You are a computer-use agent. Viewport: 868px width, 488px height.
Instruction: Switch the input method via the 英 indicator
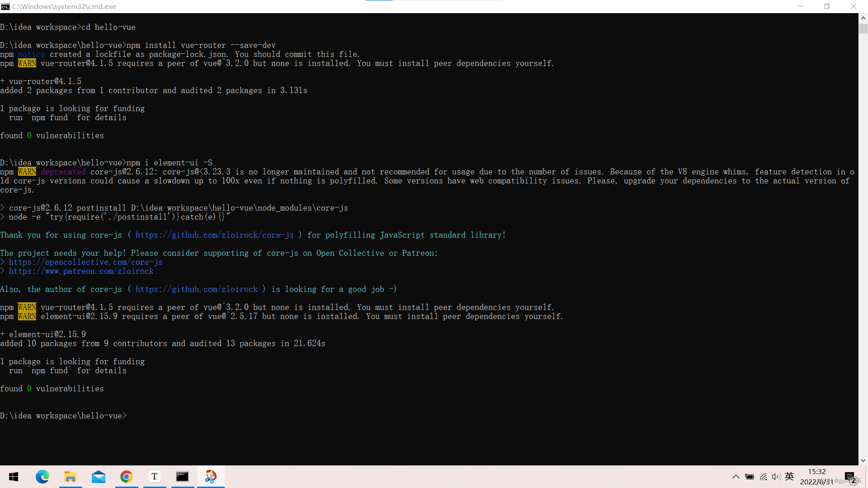pyautogui.click(x=789, y=476)
